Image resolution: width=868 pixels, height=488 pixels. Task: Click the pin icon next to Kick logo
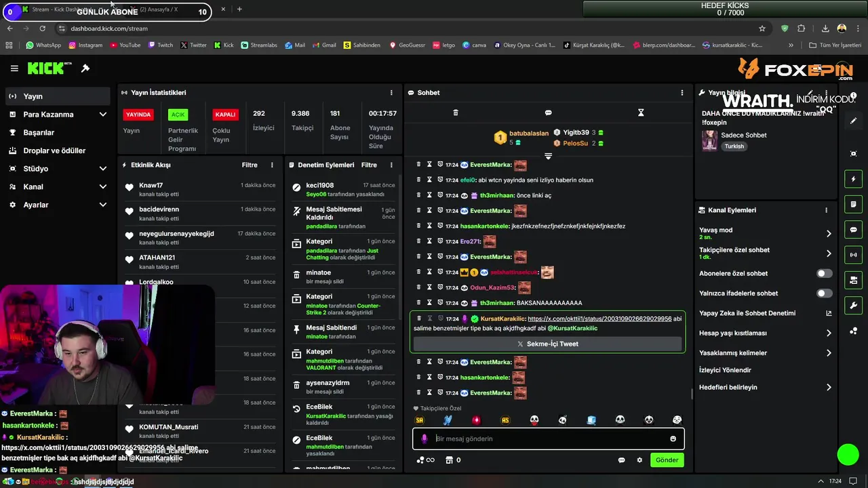click(x=85, y=68)
